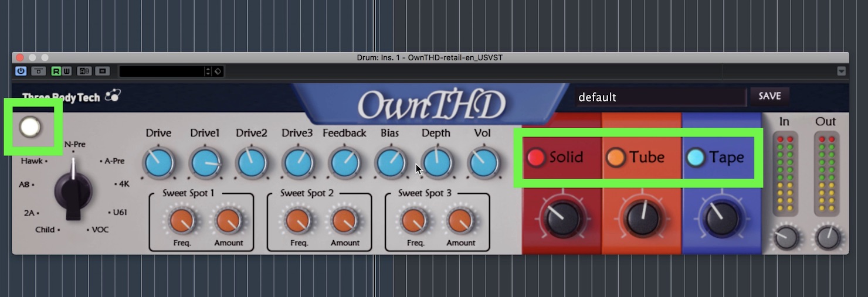
Task: Switch A/B settings comparison icon
Action: (x=85, y=71)
